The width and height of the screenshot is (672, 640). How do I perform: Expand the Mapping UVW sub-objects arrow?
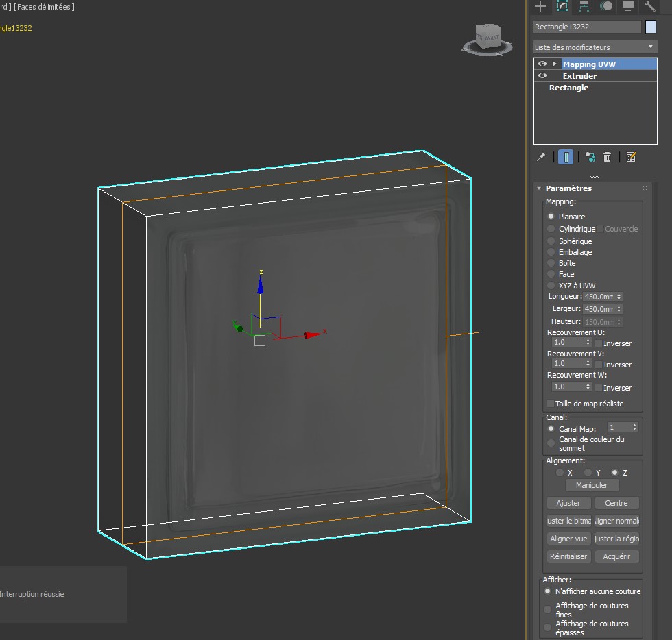pyautogui.click(x=555, y=64)
